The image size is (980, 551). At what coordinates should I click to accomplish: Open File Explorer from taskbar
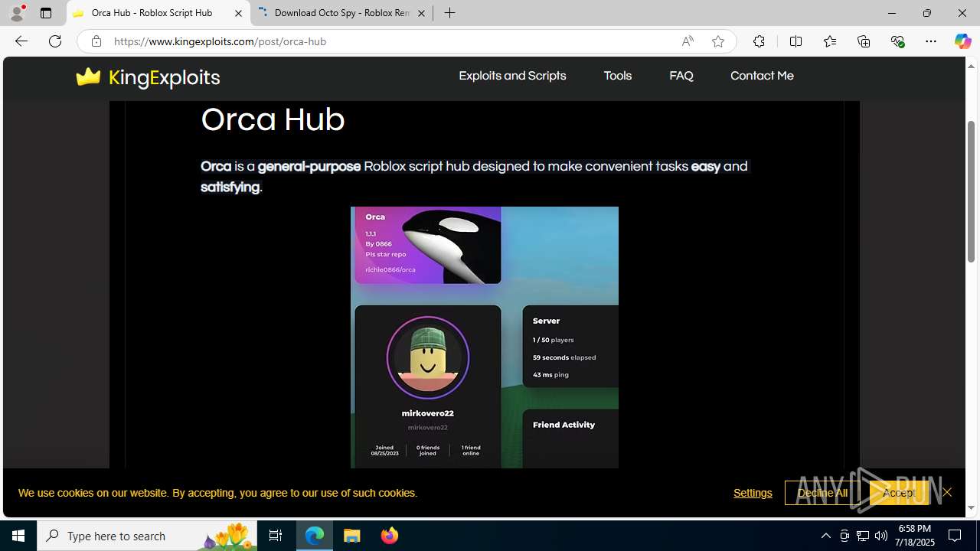(352, 536)
